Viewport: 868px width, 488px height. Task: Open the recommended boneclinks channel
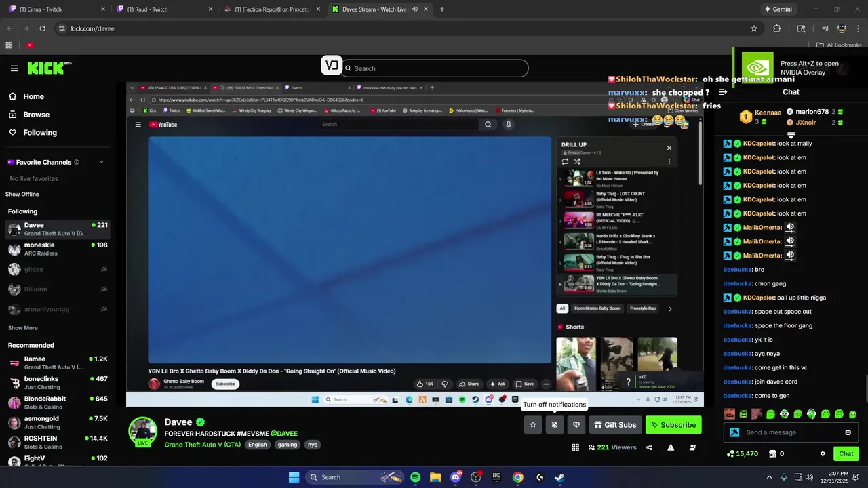pyautogui.click(x=58, y=383)
